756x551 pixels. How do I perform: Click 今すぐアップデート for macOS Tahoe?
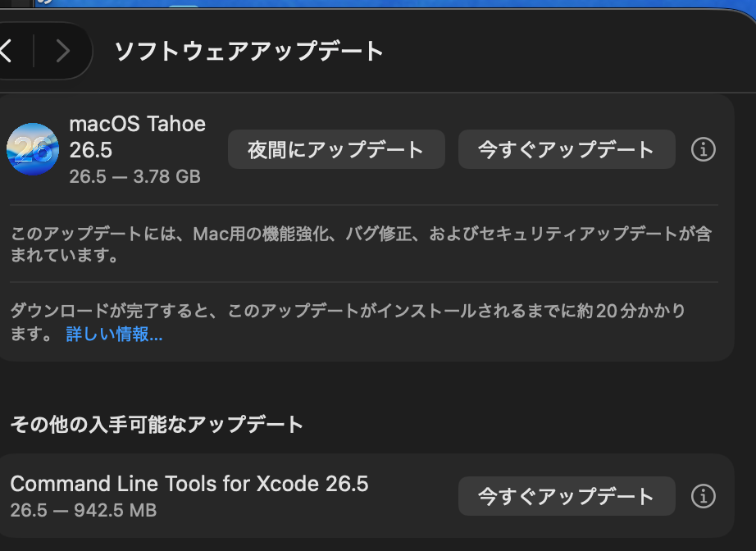[x=567, y=149]
